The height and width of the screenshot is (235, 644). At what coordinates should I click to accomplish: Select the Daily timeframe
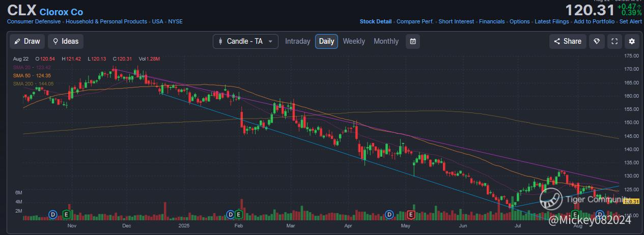click(x=326, y=41)
